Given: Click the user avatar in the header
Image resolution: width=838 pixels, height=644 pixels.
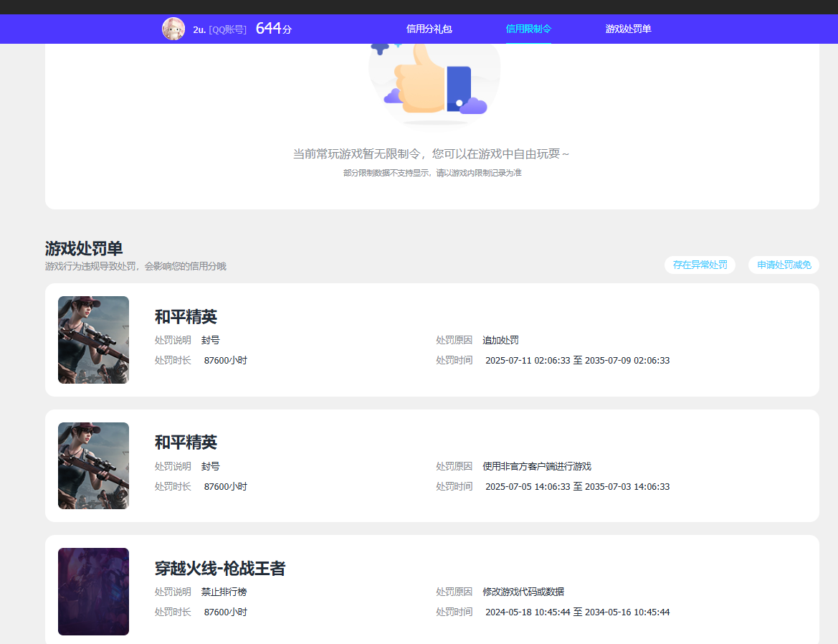Looking at the screenshot, I should tap(173, 29).
